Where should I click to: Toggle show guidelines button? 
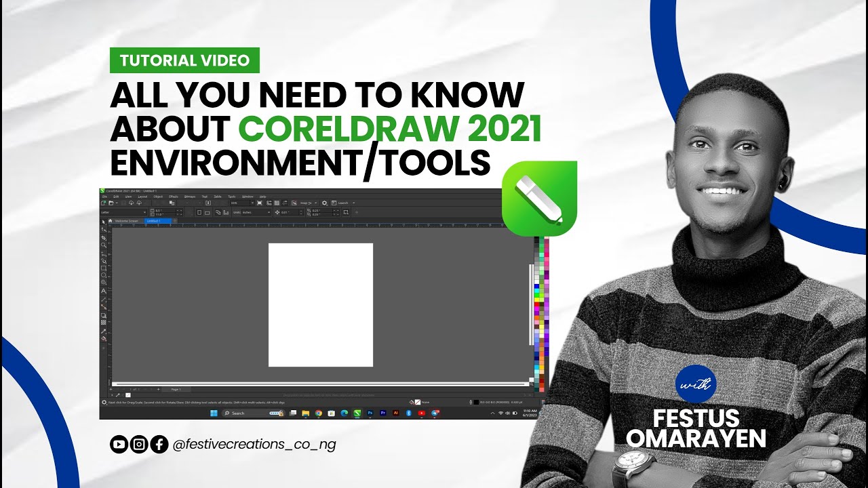tap(285, 203)
